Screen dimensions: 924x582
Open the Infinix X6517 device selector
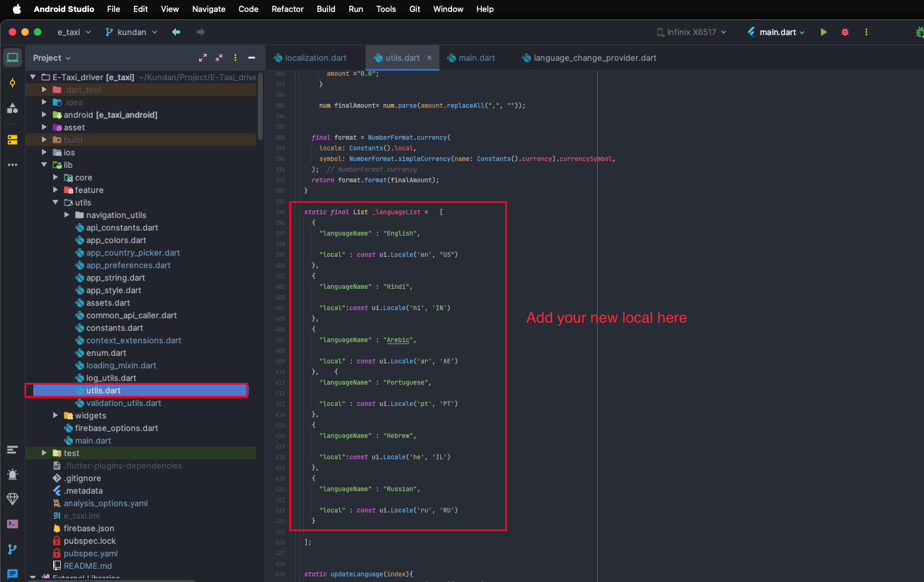coord(692,32)
